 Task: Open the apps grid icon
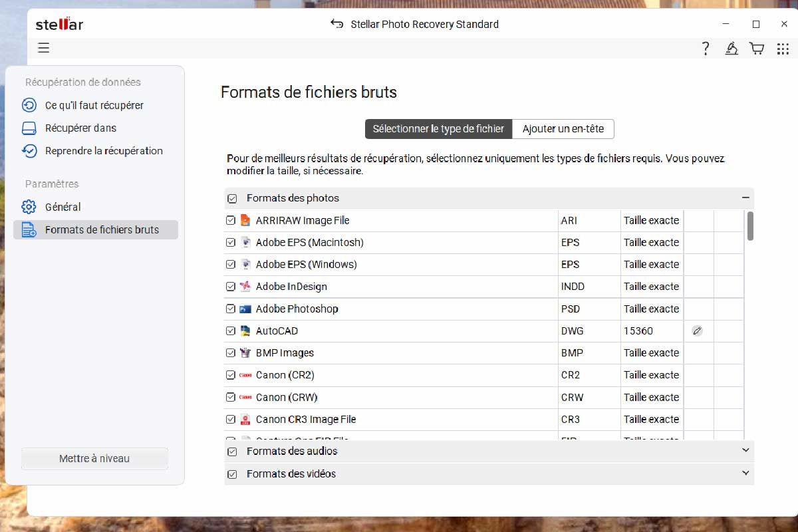(783, 49)
